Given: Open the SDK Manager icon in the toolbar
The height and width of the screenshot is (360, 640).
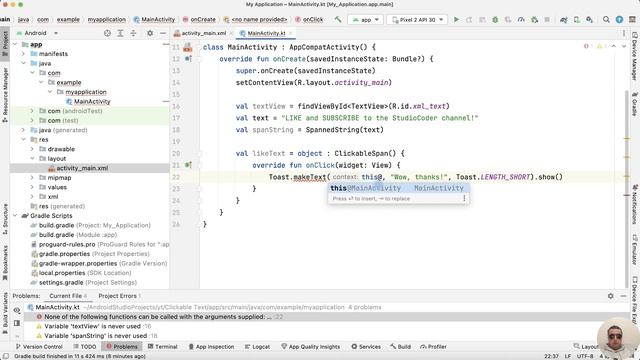Looking at the screenshot, I should tap(589, 20).
